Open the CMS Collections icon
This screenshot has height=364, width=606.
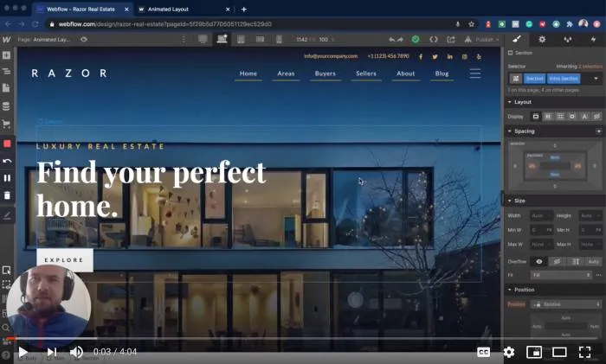7,106
